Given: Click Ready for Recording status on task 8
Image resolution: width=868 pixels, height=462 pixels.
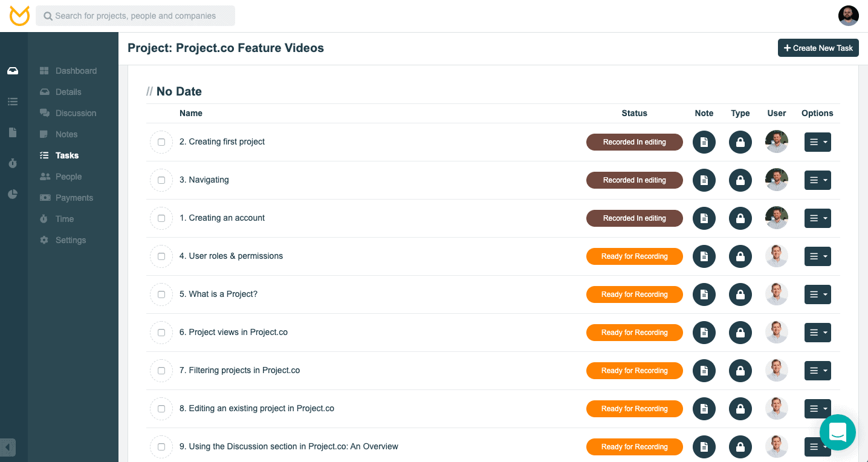Looking at the screenshot, I should [x=634, y=409].
